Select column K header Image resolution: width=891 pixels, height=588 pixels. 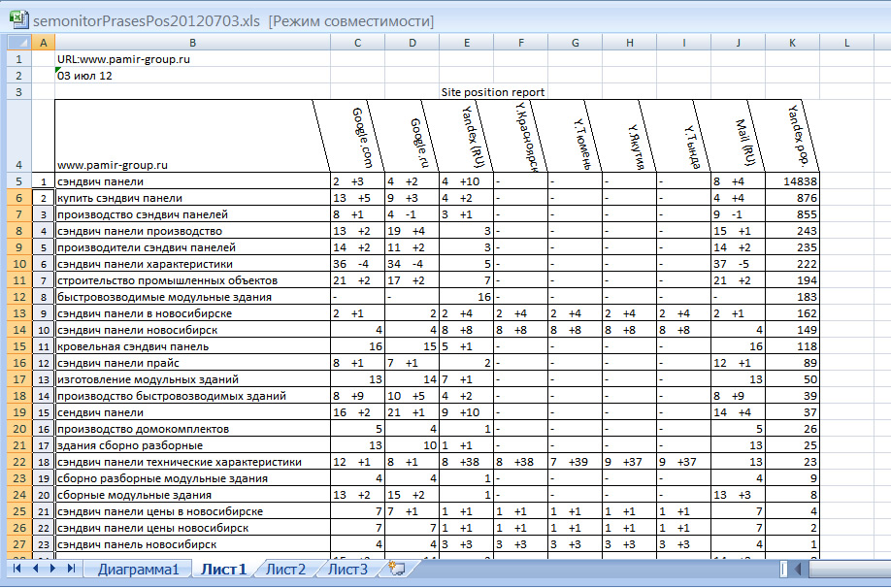tap(793, 43)
